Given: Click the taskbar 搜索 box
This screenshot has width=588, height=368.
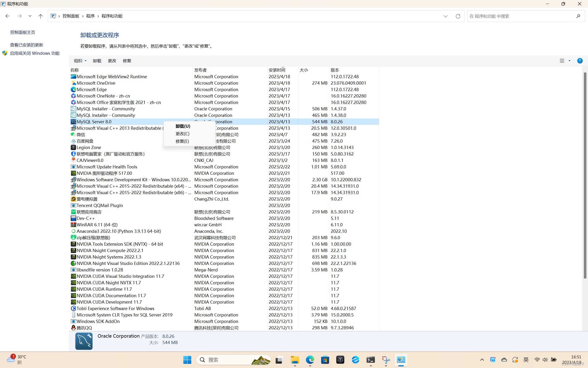Looking at the screenshot, I should [234, 360].
